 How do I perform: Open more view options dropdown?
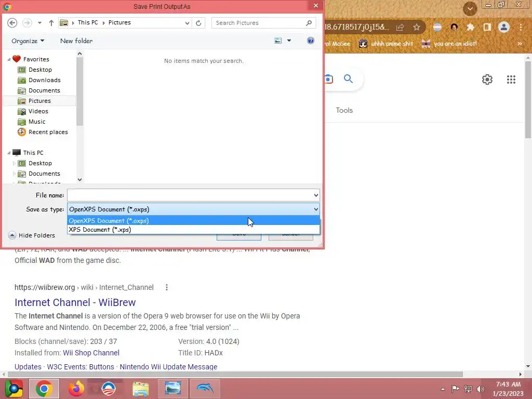pos(289,41)
